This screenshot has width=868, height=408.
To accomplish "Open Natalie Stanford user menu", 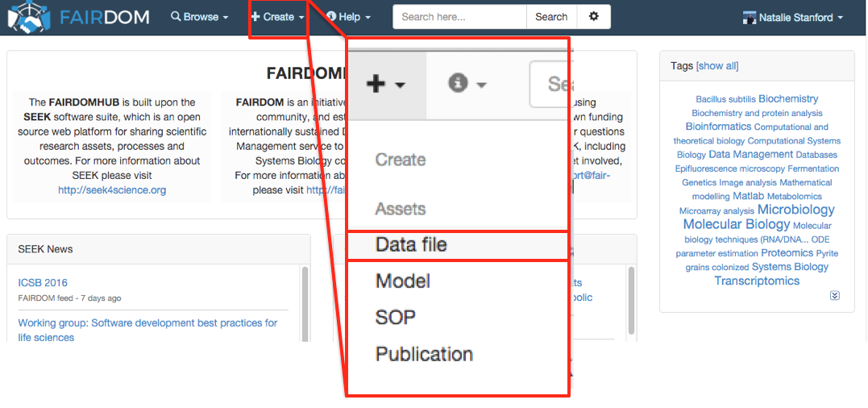I will pos(793,17).
